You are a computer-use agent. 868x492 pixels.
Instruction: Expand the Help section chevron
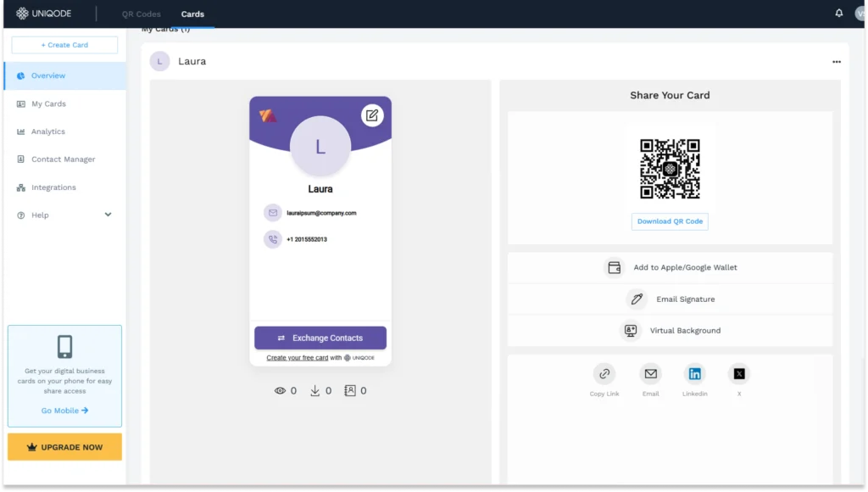point(108,215)
